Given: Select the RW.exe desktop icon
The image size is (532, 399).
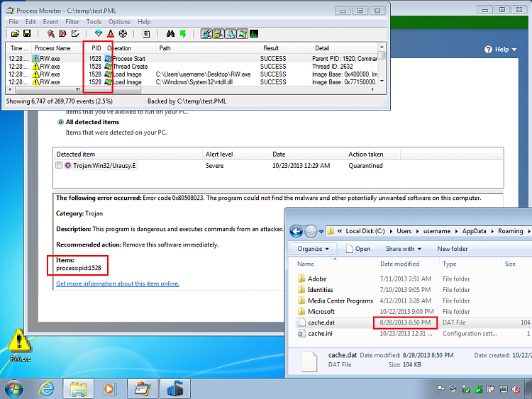Looking at the screenshot, I should pos(20,345).
